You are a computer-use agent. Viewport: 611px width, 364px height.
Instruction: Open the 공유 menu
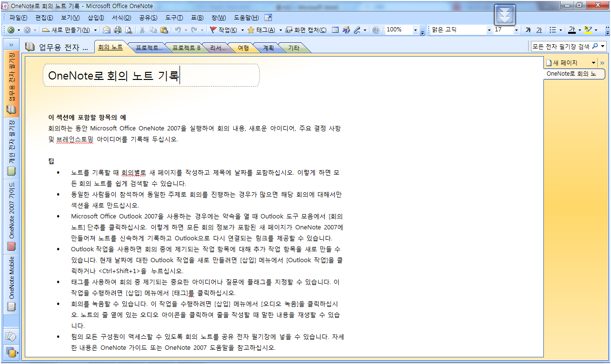click(148, 18)
